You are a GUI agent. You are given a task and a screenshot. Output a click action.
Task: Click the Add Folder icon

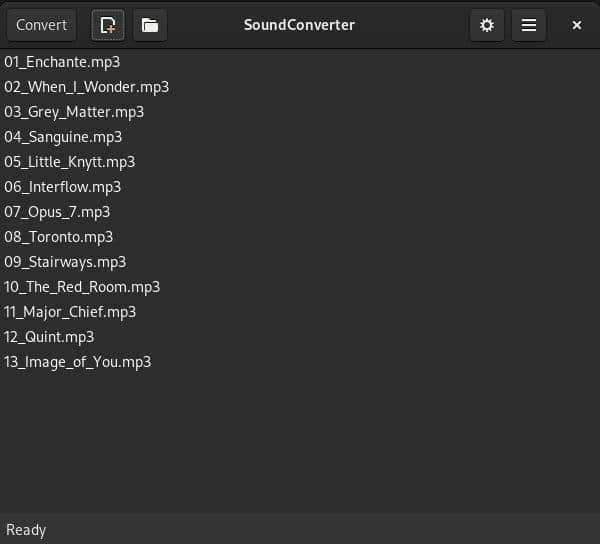point(150,25)
